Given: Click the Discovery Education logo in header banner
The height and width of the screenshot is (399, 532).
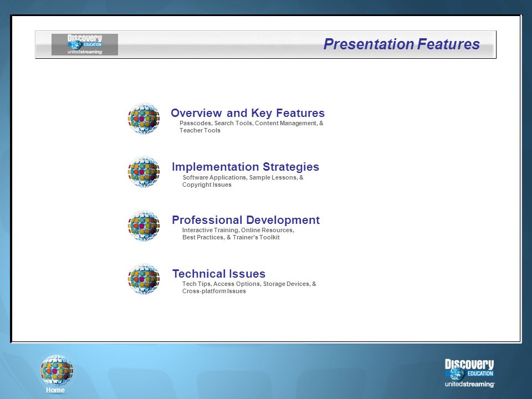Looking at the screenshot, I should coord(85,44).
